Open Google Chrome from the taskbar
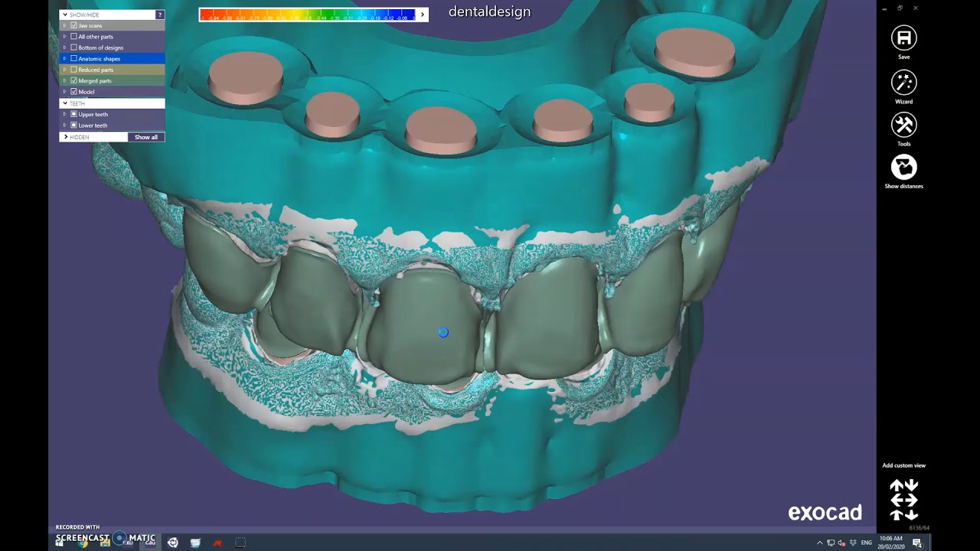 tap(83, 543)
